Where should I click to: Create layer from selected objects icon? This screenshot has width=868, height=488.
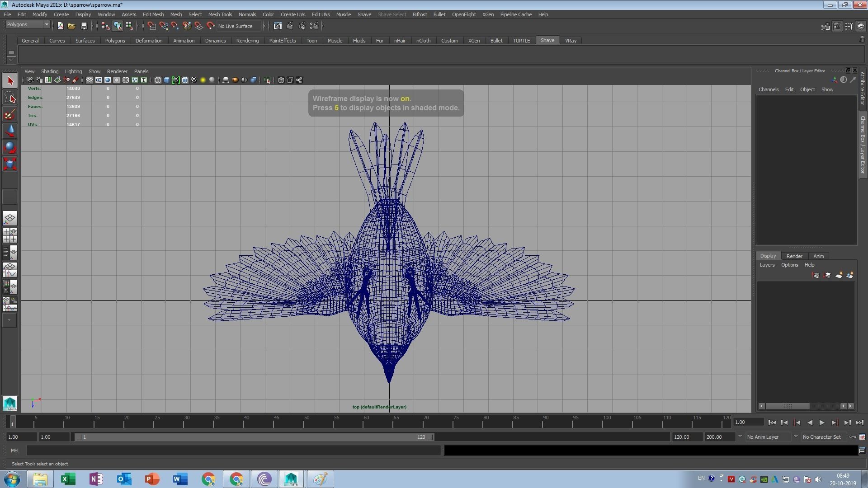click(x=850, y=275)
